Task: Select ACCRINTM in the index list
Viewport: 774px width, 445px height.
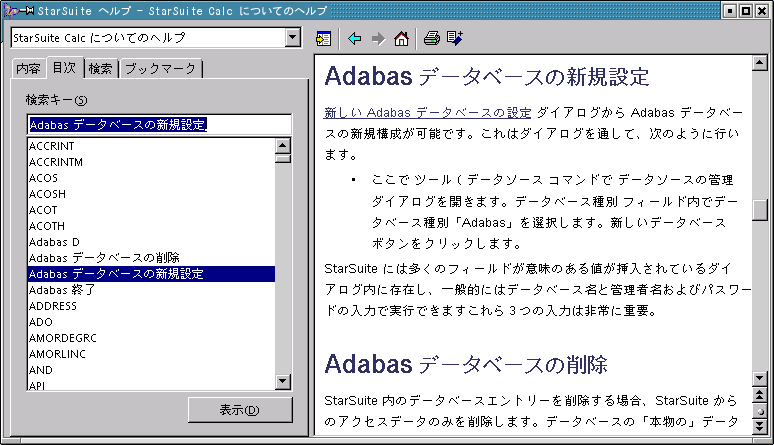Action: (151, 162)
